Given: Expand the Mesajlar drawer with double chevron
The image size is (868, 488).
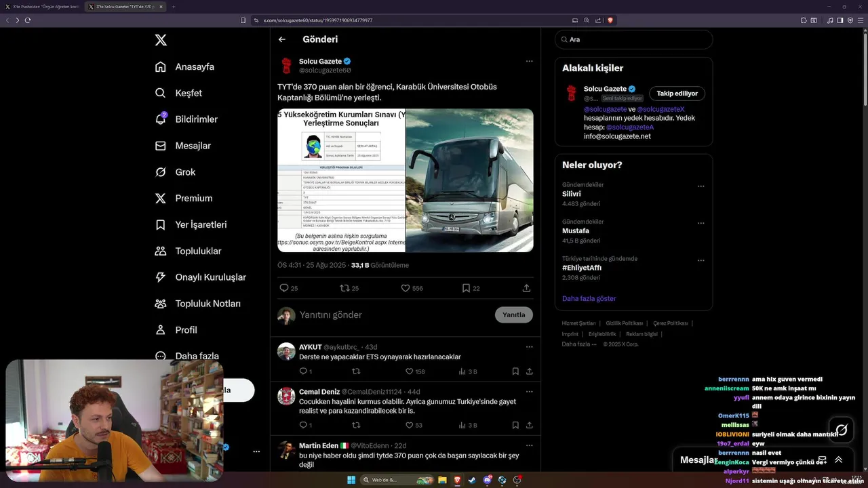Looking at the screenshot, I should [x=838, y=460].
